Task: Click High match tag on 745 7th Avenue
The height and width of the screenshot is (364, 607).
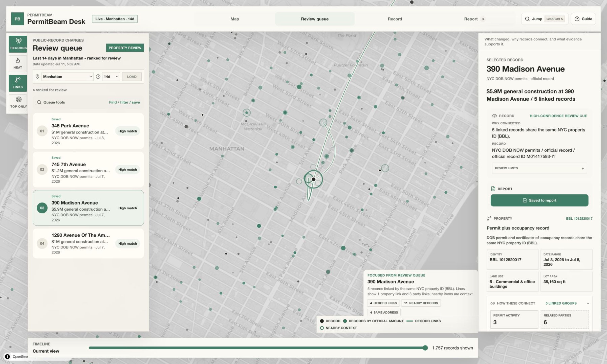Action: (127, 170)
